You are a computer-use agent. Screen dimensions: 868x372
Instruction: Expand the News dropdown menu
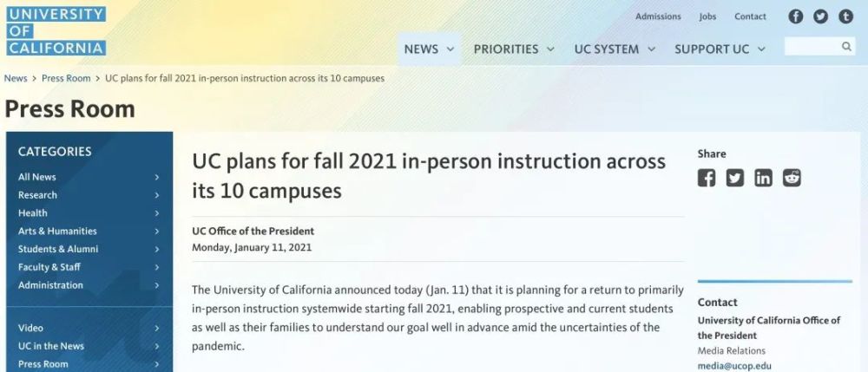coord(429,49)
